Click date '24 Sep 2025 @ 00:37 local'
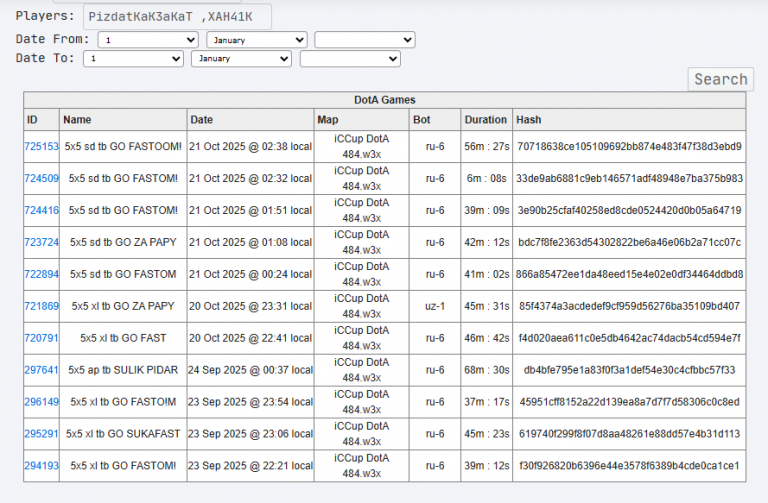This screenshot has height=503, width=768. [250, 370]
